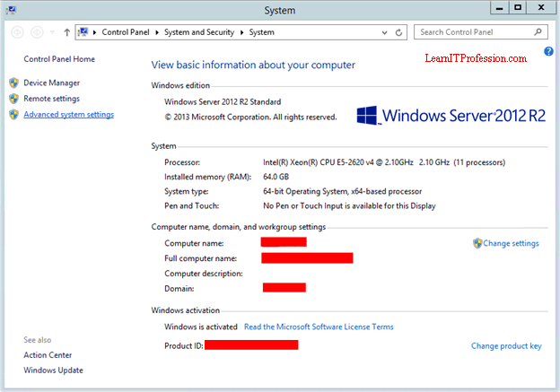Click the Back navigation arrow
The width and height of the screenshot is (560, 392).
pos(17,32)
